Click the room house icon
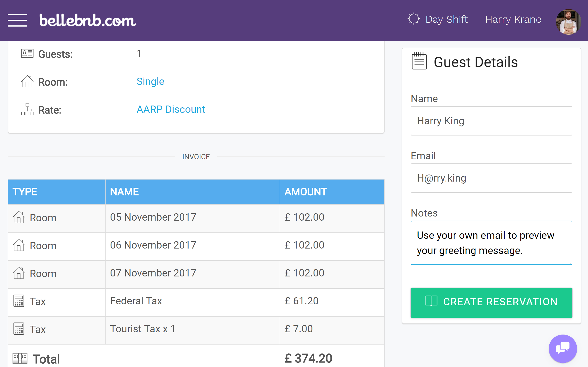Image resolution: width=588 pixels, height=367 pixels. point(19,217)
